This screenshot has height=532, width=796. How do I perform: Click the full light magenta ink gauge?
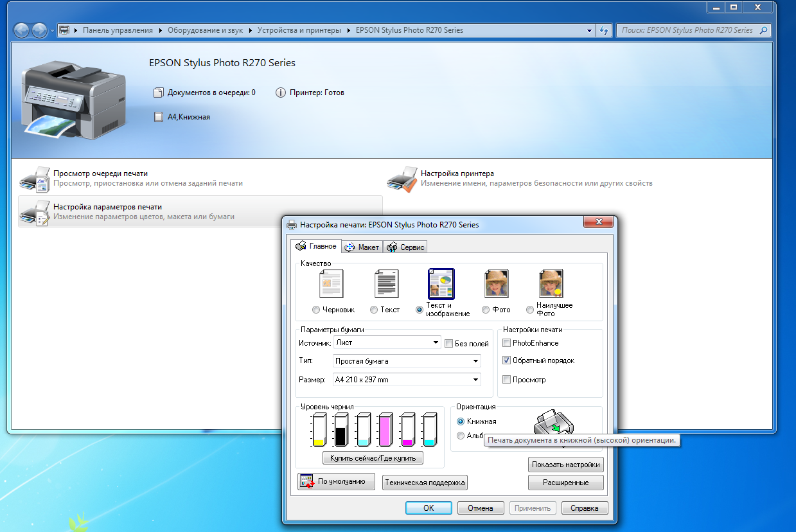(385, 430)
